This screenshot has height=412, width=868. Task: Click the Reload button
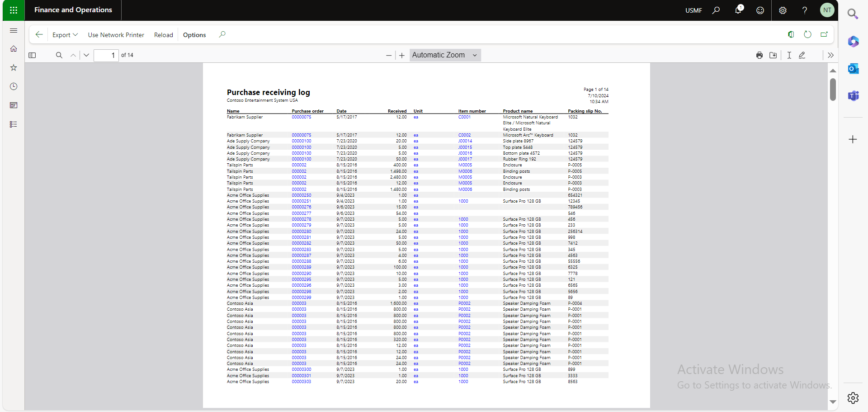click(163, 35)
